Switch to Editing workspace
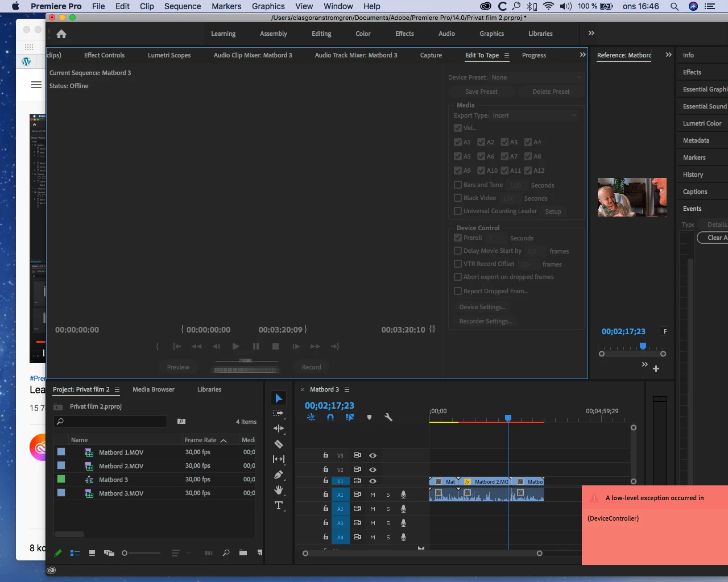The height and width of the screenshot is (582, 728). pyautogui.click(x=321, y=34)
